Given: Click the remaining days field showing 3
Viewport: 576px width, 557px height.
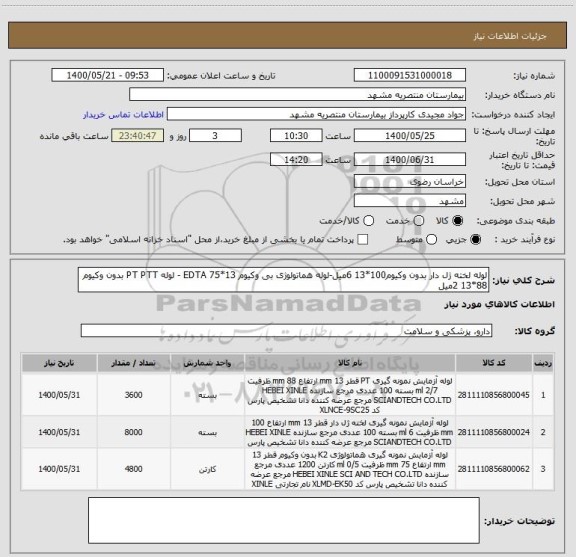Looking at the screenshot, I should pyautogui.click(x=215, y=135).
